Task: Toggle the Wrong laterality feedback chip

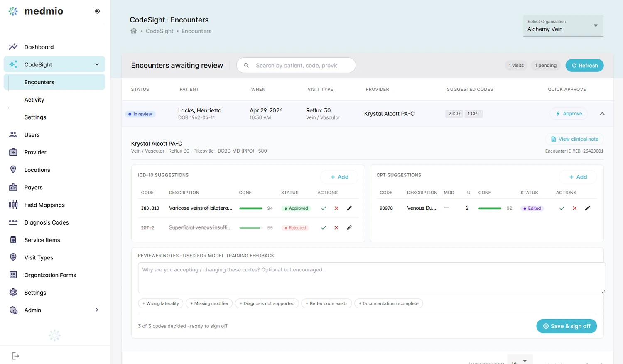Action: [x=161, y=303]
